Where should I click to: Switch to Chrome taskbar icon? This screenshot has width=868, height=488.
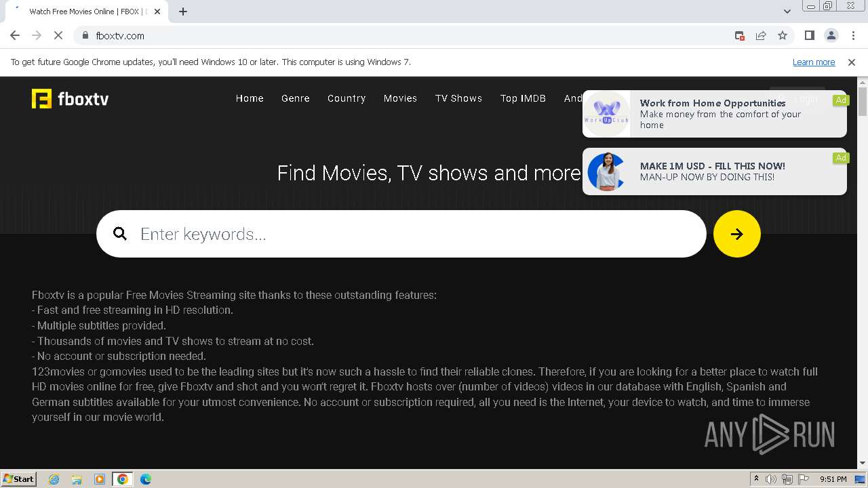pyautogui.click(x=123, y=479)
